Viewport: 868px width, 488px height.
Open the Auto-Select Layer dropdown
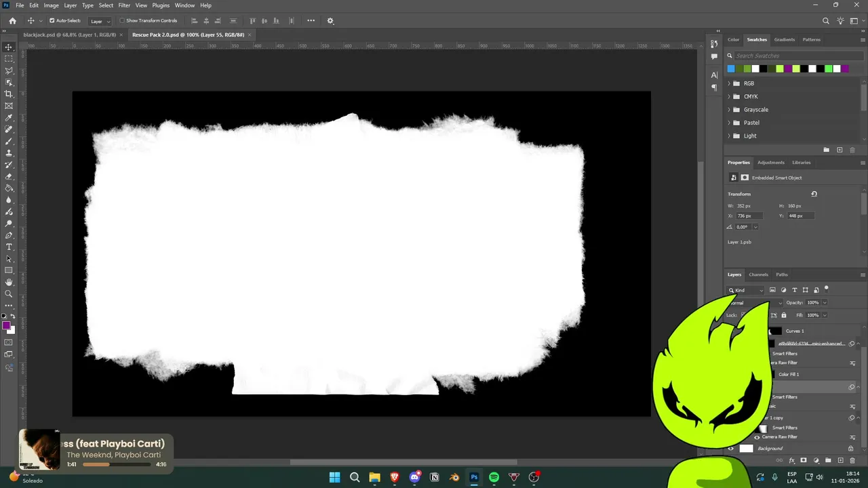click(100, 21)
